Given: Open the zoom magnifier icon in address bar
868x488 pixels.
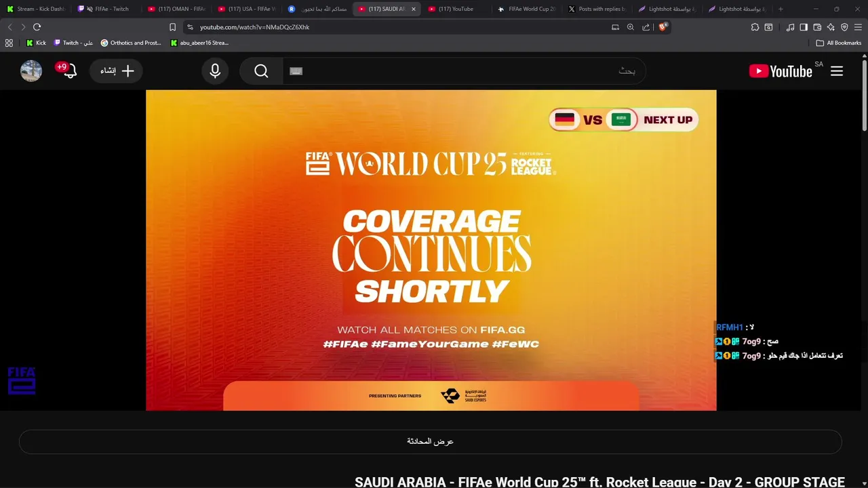Looking at the screenshot, I should tap(631, 27).
